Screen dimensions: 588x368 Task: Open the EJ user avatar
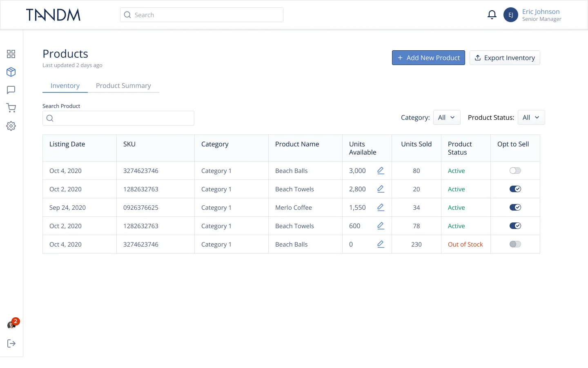click(511, 15)
